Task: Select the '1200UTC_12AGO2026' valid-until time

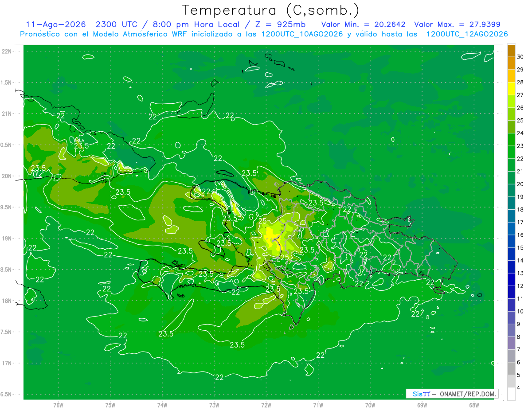Action: pos(467,34)
